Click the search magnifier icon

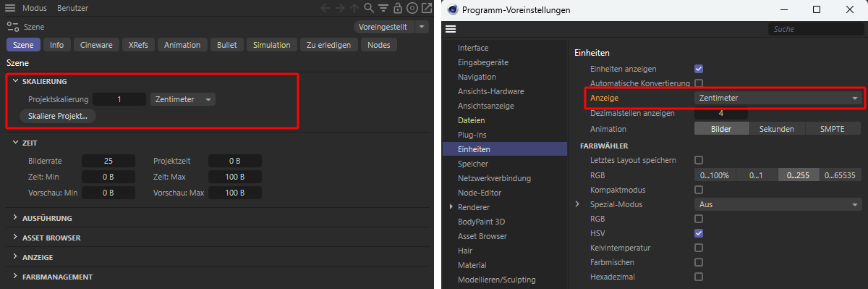click(368, 9)
